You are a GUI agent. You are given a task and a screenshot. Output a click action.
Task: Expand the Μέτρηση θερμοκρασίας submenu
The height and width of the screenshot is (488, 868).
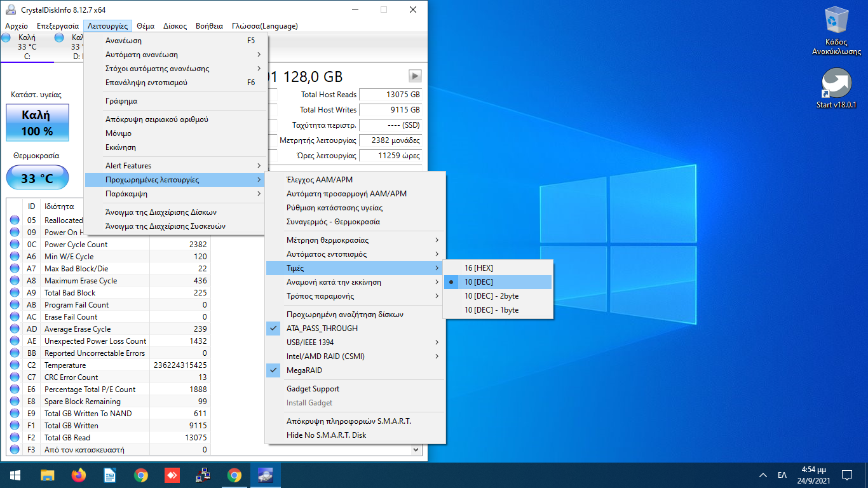point(355,240)
